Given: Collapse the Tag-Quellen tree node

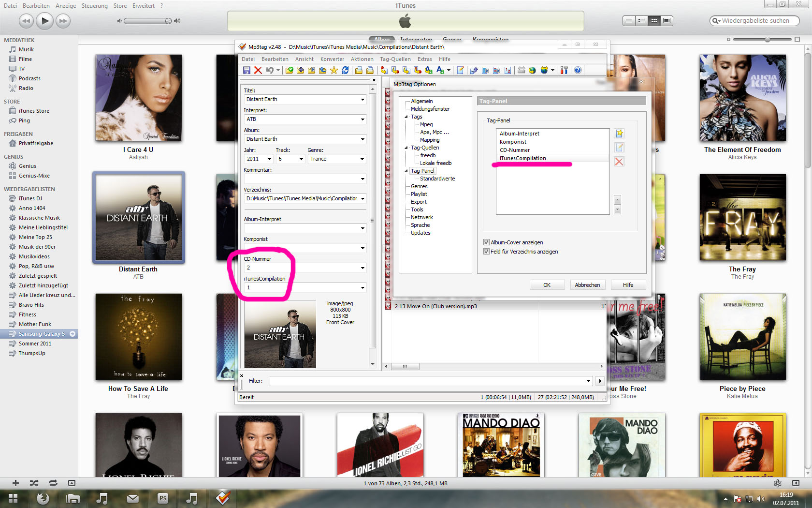Looking at the screenshot, I should coord(406,148).
